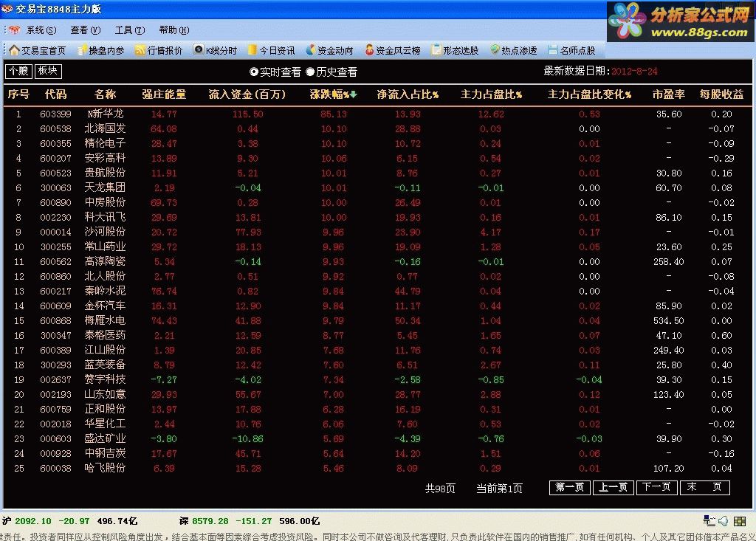Screen dimensions: 756x541
Task: Select stock row 山东如意
Action: [377, 394]
